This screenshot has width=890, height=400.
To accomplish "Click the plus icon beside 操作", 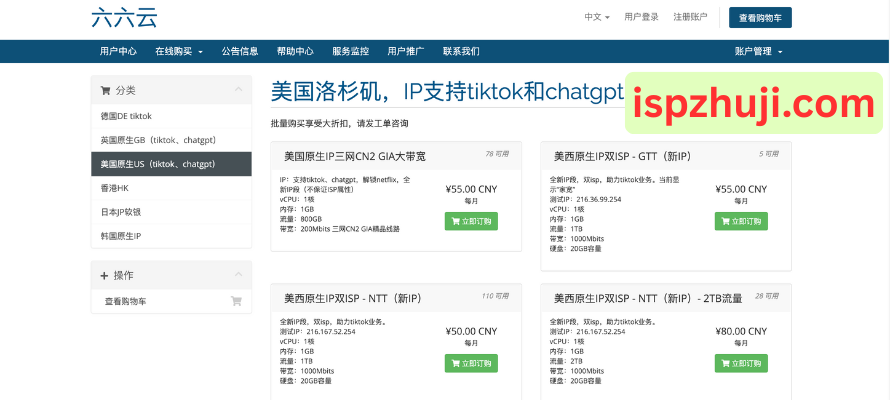I will coord(105,275).
